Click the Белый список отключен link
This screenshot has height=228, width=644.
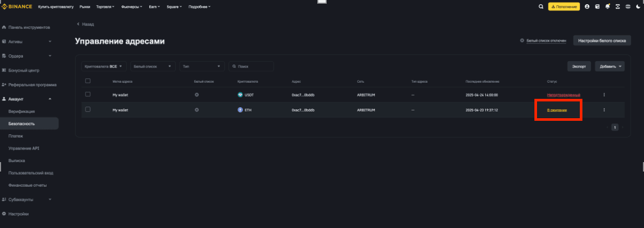pyautogui.click(x=546, y=40)
